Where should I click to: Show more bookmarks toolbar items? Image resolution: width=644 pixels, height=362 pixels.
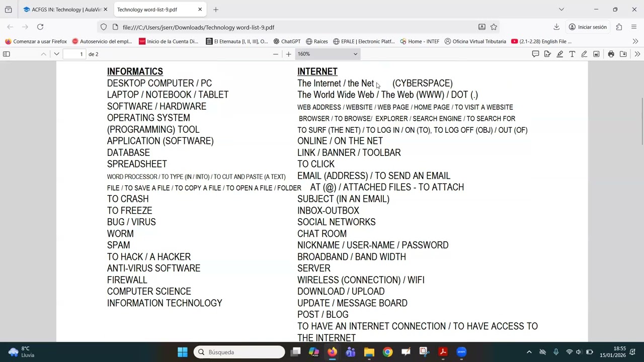(635, 41)
